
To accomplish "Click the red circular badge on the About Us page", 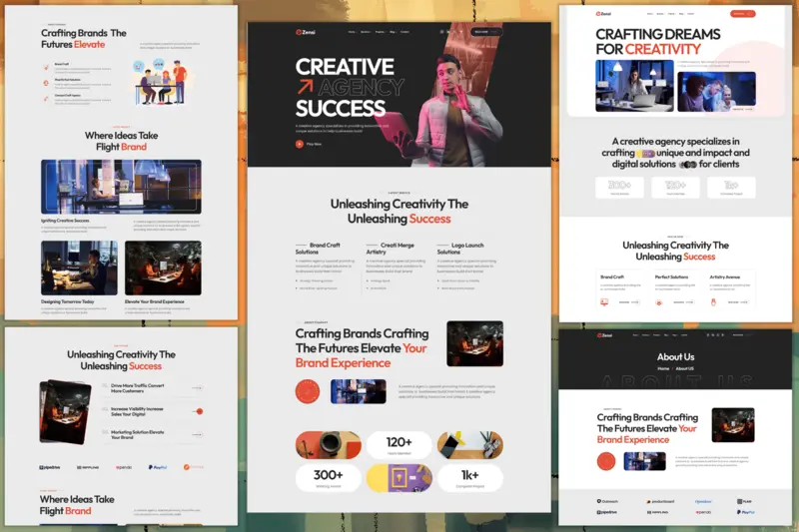I will tap(606, 461).
